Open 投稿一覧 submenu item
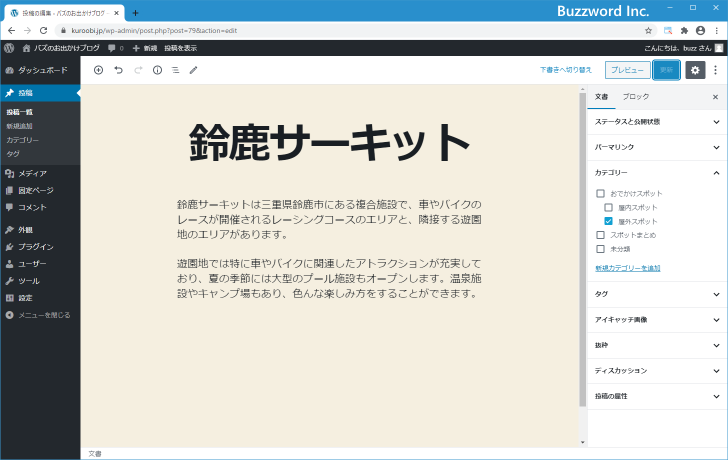The height and width of the screenshot is (460, 728). pos(20,112)
